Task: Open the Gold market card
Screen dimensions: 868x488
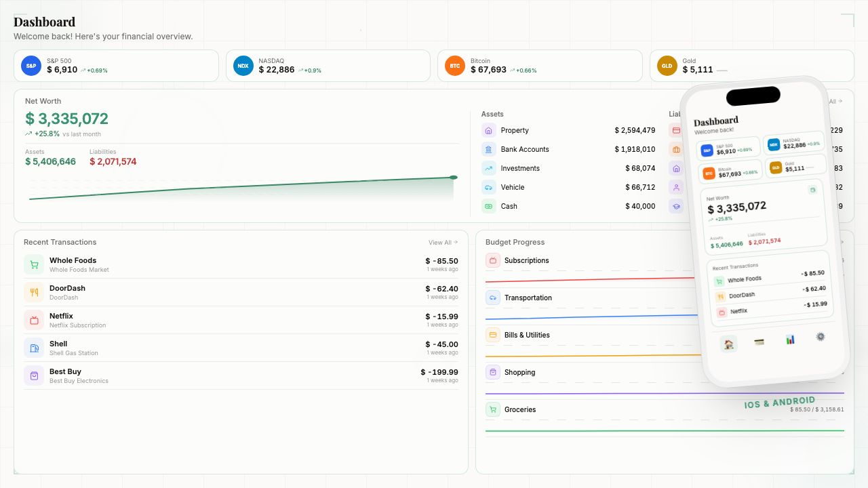Action: (751, 66)
